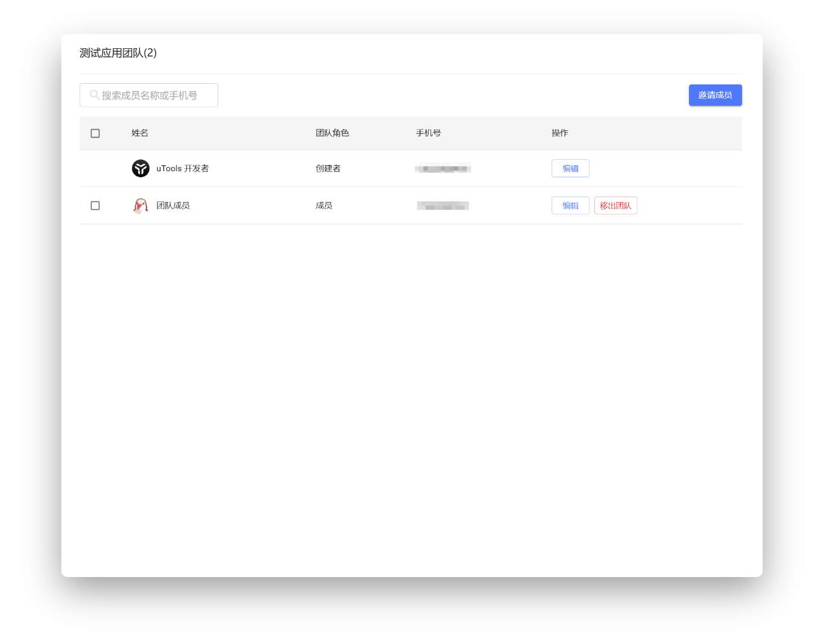Viewport: 824px width, 644px height.
Task: Click the 操作 column header
Action: click(x=559, y=133)
